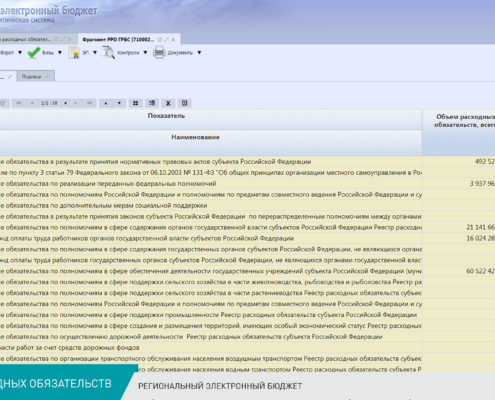The width and height of the screenshot is (495, 400).
Task: Go to the first page of the grid
Action: click(19, 103)
